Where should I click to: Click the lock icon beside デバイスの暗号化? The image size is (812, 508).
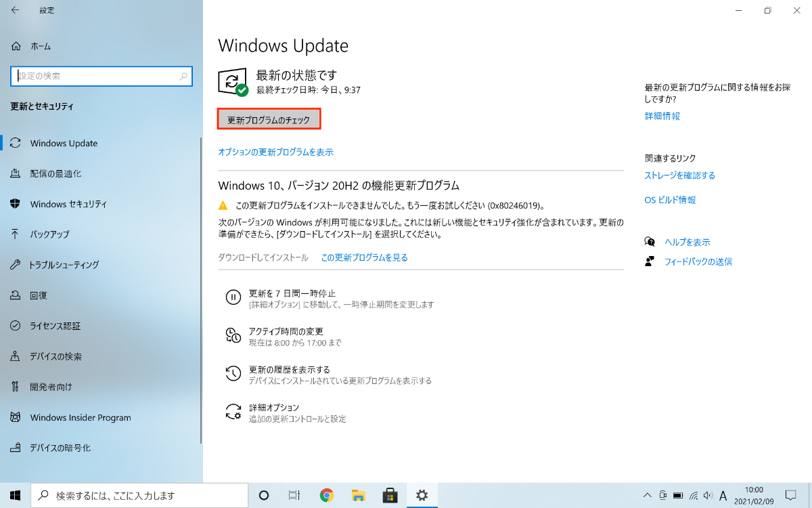16,448
